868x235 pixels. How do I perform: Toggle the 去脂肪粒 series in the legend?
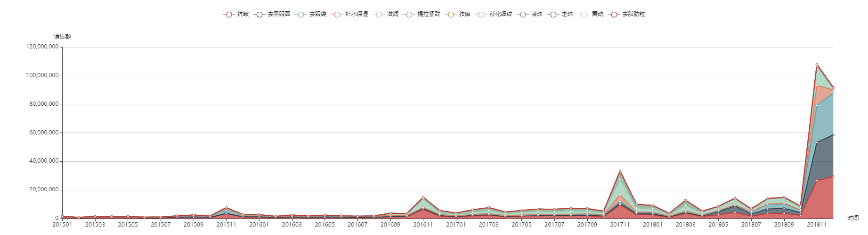click(626, 14)
